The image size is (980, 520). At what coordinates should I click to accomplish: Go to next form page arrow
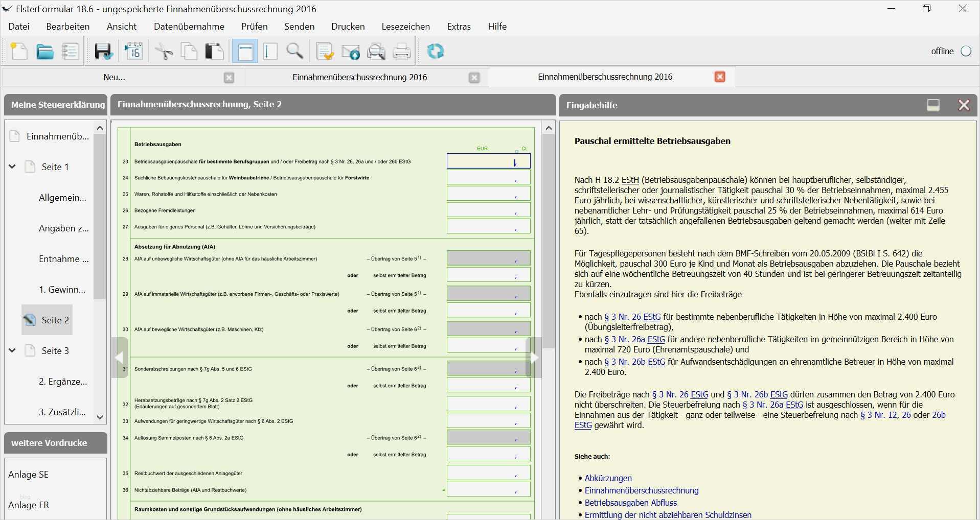click(x=534, y=358)
